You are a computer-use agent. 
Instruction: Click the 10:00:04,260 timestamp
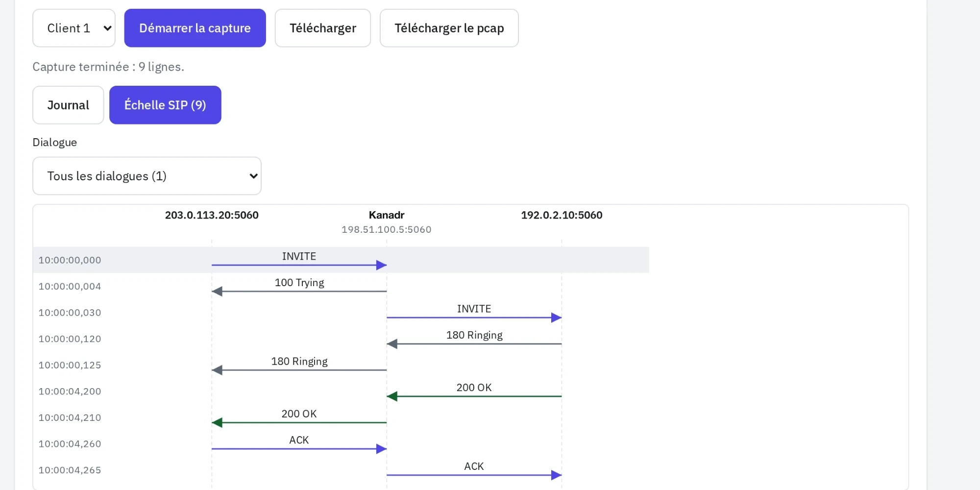[70, 444]
